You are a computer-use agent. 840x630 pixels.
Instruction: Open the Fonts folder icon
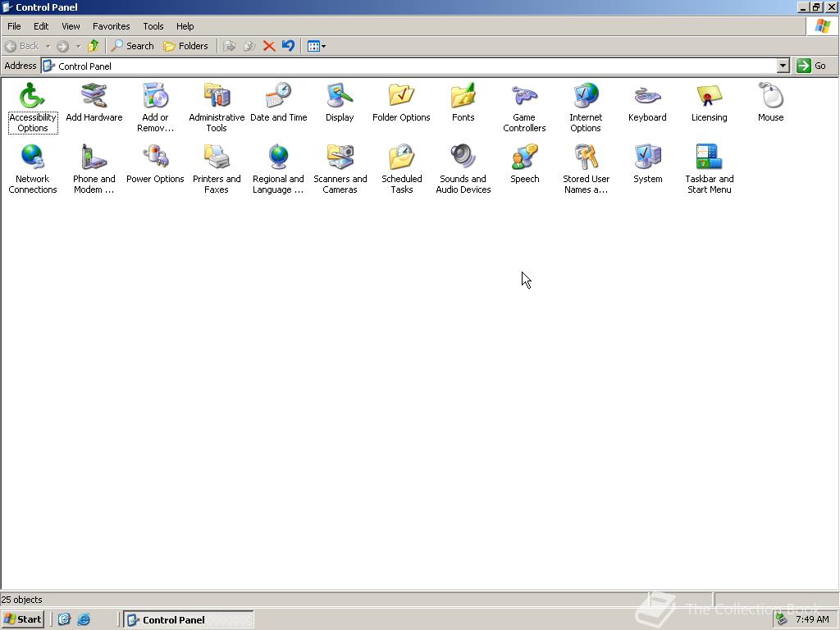click(463, 103)
